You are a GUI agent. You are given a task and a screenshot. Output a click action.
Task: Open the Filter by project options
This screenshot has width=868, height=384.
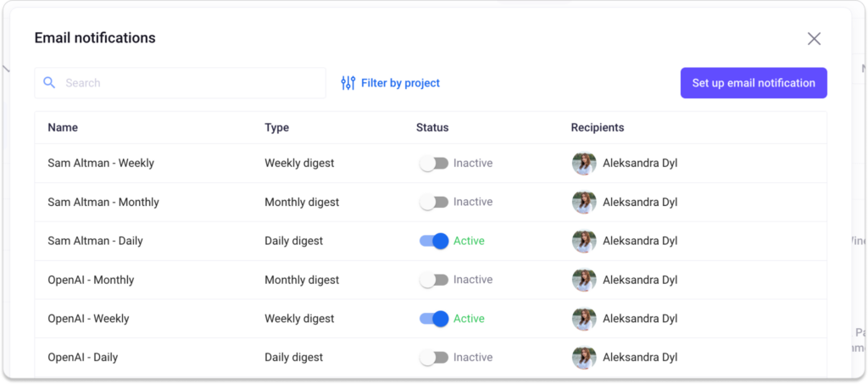pos(400,83)
